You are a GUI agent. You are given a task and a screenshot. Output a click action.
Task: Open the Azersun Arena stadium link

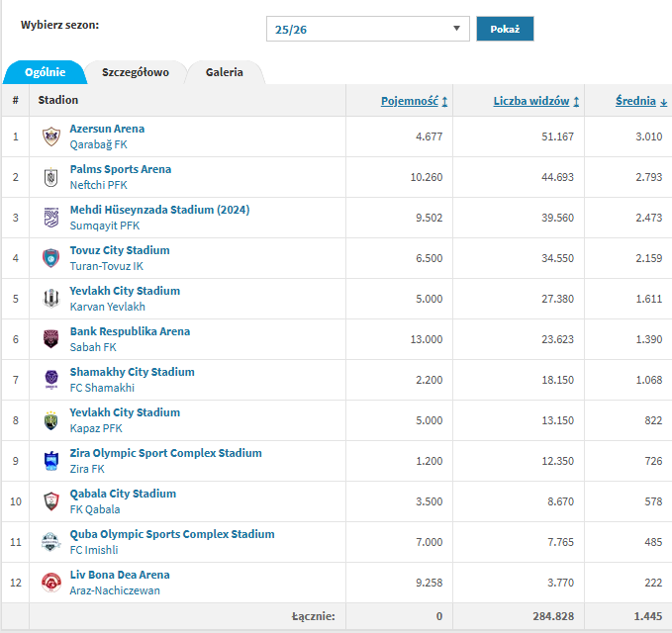(x=107, y=129)
